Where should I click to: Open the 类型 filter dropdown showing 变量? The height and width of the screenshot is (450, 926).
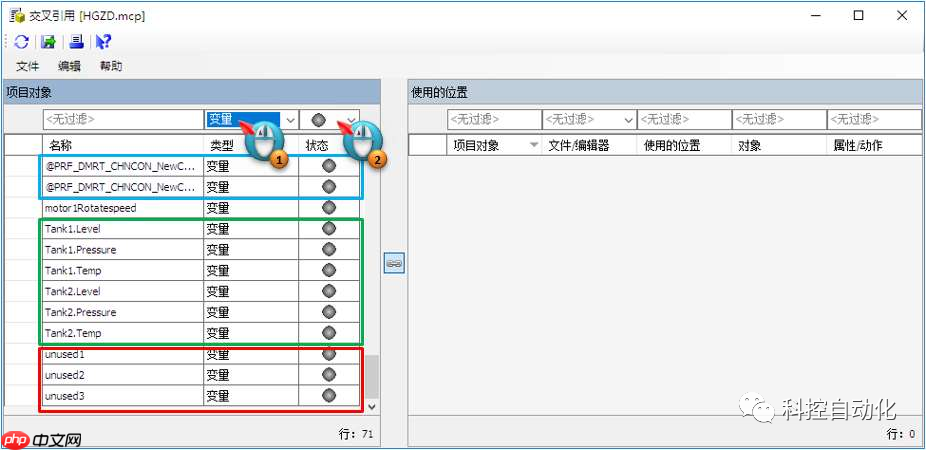290,120
